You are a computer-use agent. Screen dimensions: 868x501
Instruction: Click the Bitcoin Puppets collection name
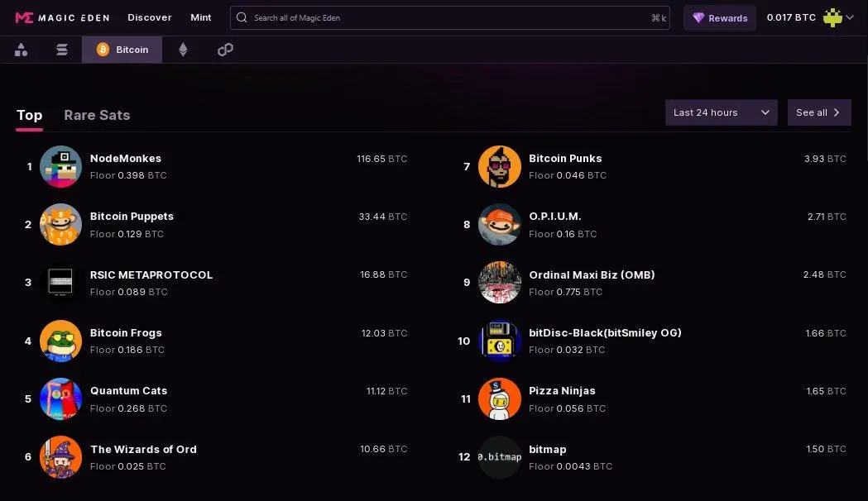(132, 217)
